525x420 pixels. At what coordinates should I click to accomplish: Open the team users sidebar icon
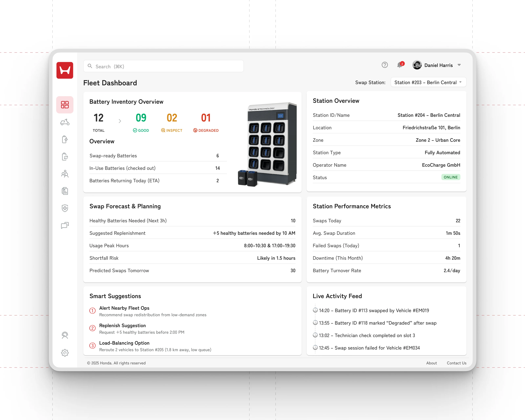tap(65, 174)
